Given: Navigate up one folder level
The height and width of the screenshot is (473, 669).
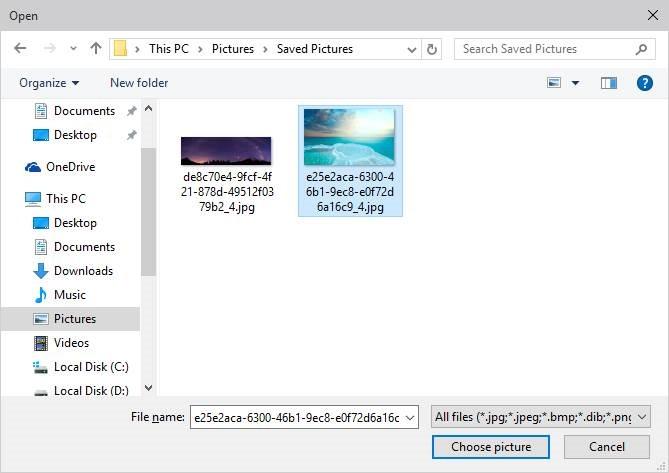Looking at the screenshot, I should coord(96,48).
